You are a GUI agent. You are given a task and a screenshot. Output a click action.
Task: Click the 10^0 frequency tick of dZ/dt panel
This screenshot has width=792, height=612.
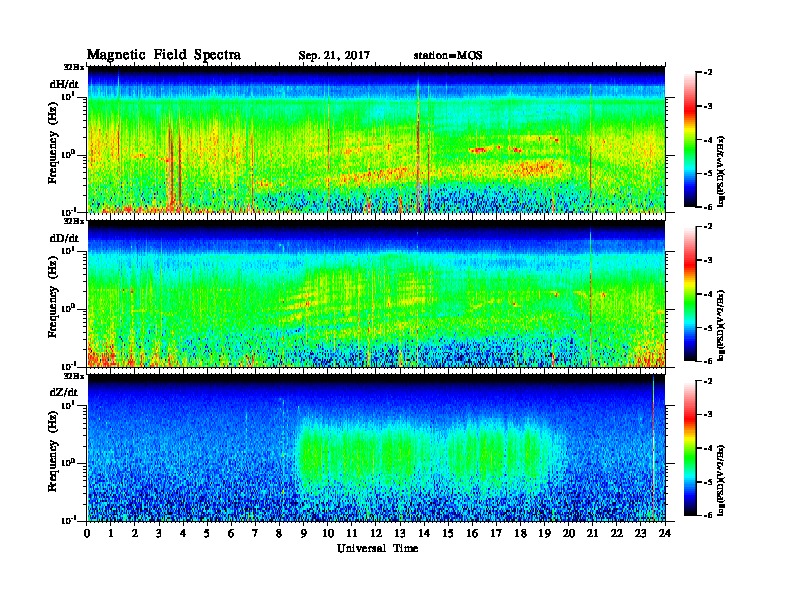pyautogui.click(x=67, y=463)
